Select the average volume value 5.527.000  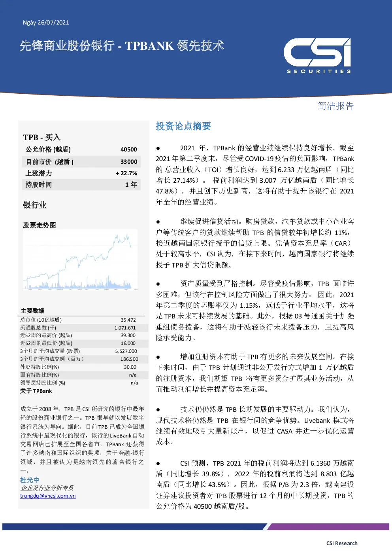point(126,351)
